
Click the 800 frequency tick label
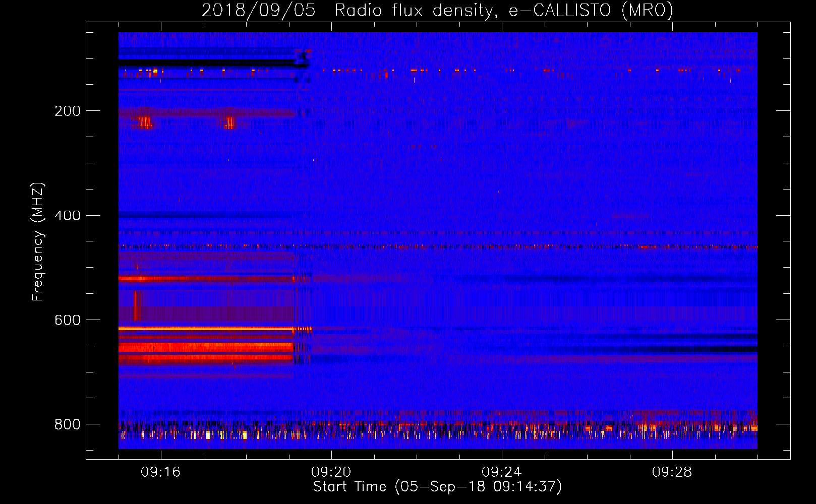(x=68, y=424)
